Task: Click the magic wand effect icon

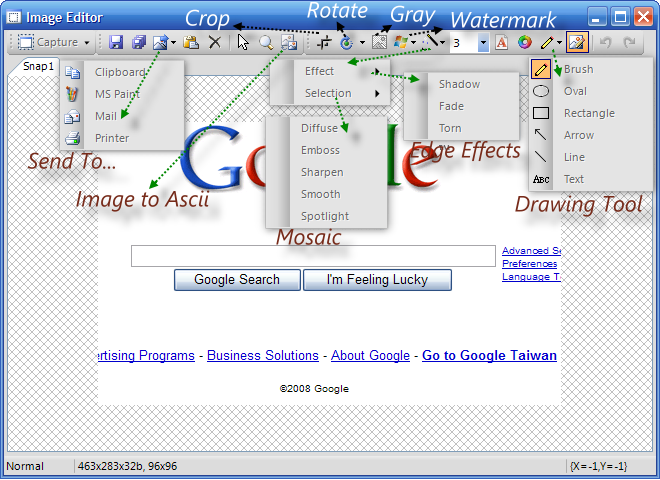Action: tap(431, 42)
